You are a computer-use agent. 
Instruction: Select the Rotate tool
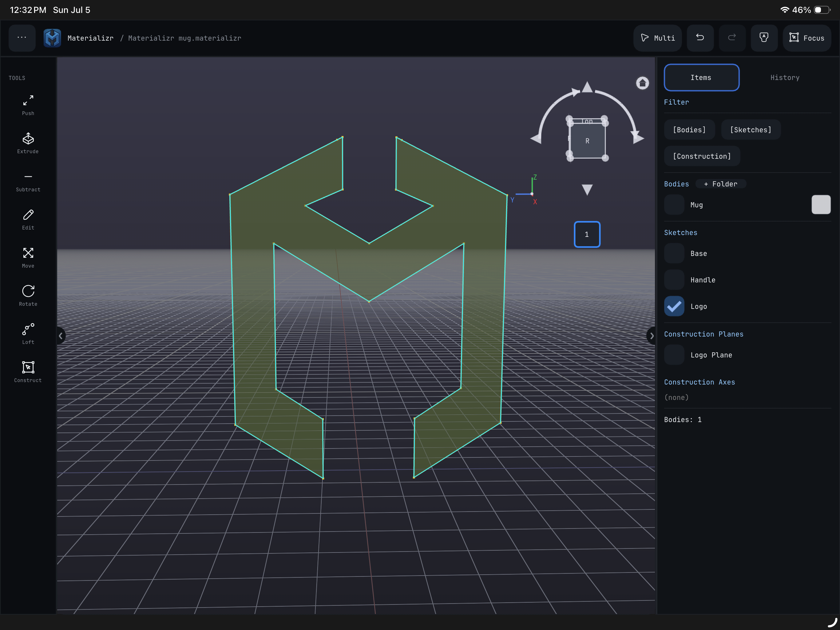coord(28,296)
